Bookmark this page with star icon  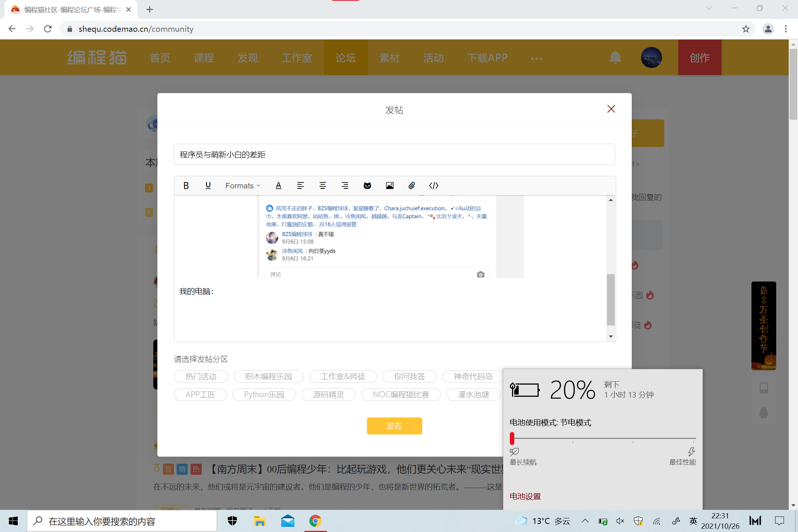click(x=746, y=29)
